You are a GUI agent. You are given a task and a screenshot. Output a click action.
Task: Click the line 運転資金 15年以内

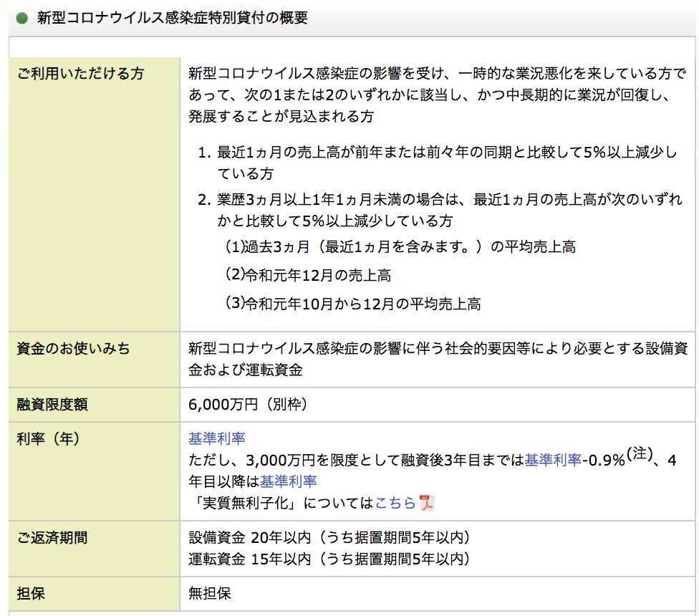(329, 559)
